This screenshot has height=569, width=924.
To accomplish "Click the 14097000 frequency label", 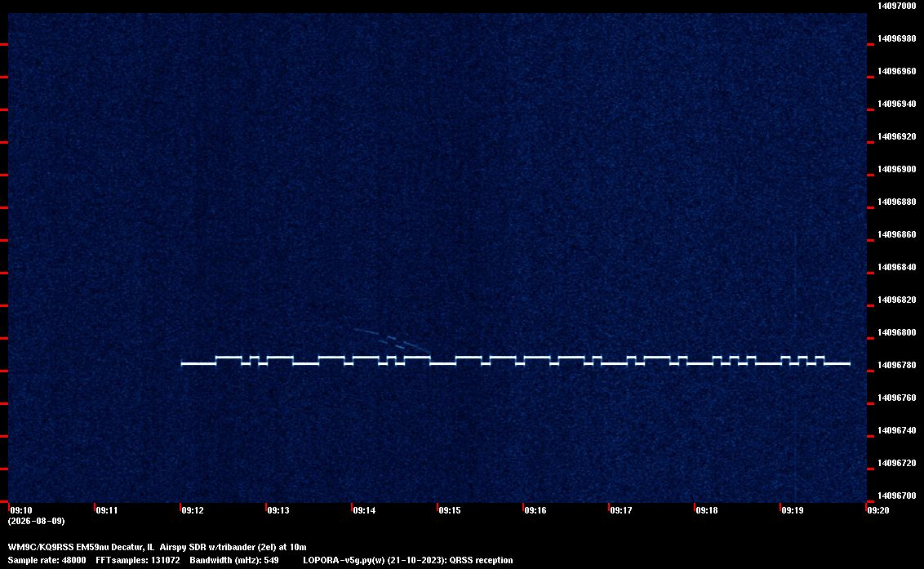I will [x=897, y=6].
